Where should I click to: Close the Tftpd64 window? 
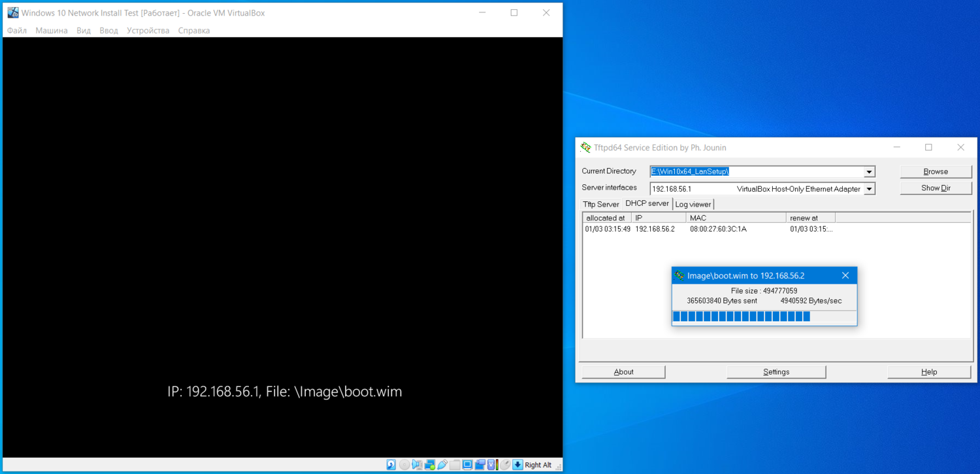[x=960, y=148]
